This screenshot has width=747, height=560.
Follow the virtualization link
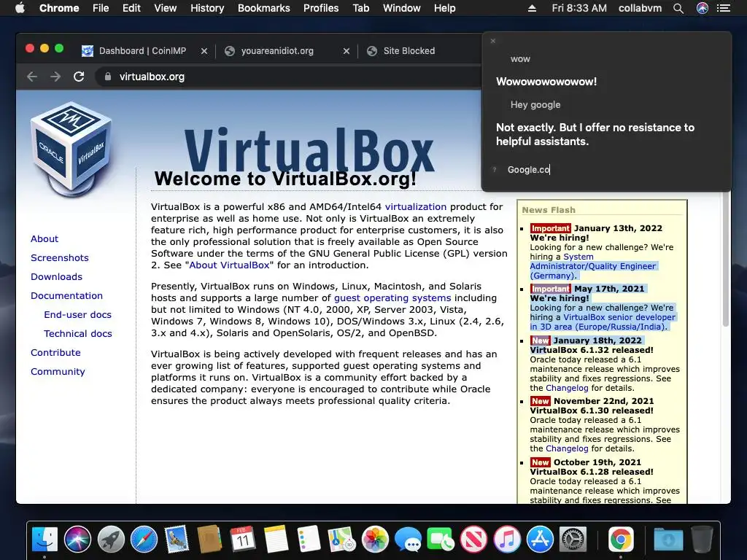(416, 206)
